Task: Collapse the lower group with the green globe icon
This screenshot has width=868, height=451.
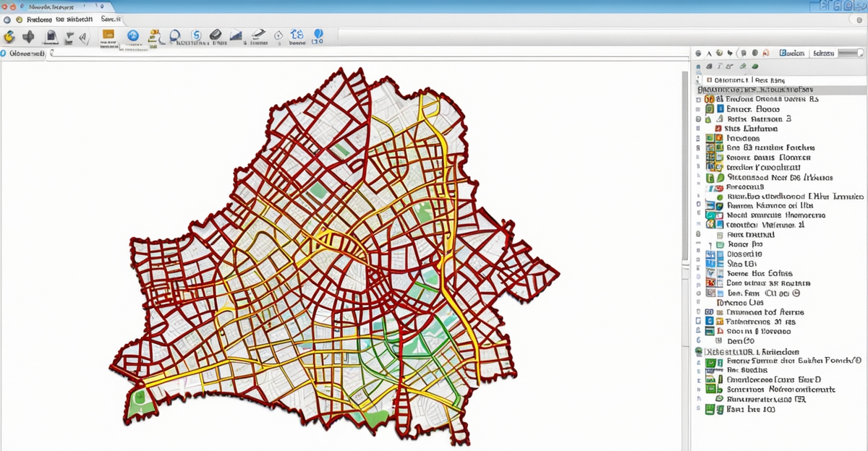Action: (x=699, y=351)
